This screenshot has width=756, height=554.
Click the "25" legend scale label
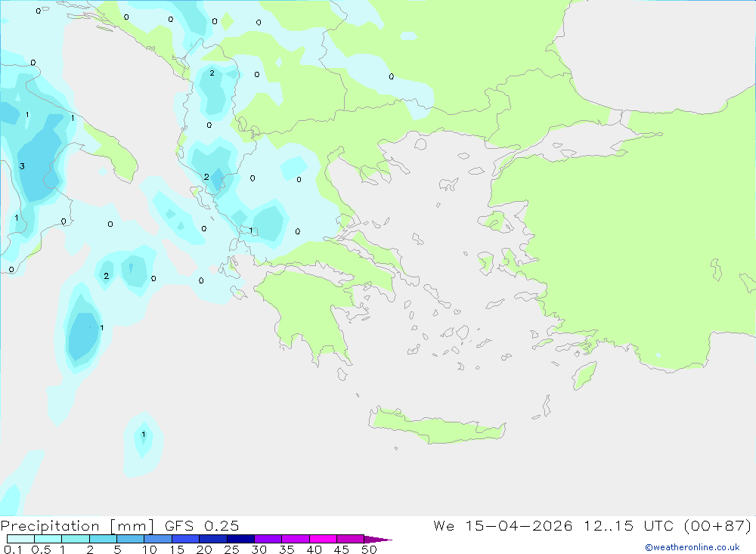point(232,549)
